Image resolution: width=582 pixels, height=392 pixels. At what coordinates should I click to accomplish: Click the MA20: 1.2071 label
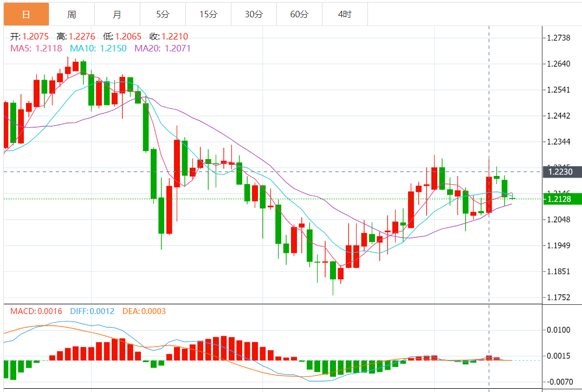(163, 48)
